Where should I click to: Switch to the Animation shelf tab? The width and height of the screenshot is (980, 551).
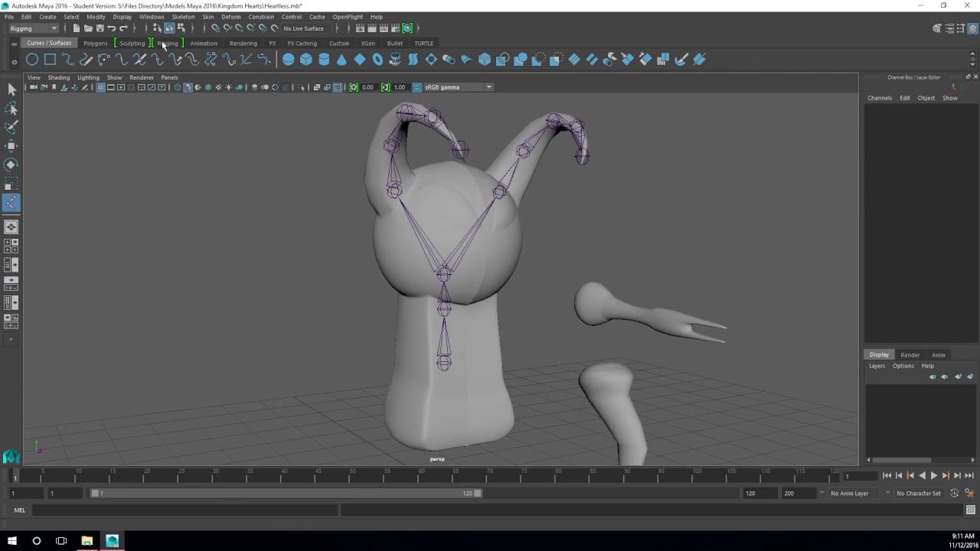tap(204, 44)
